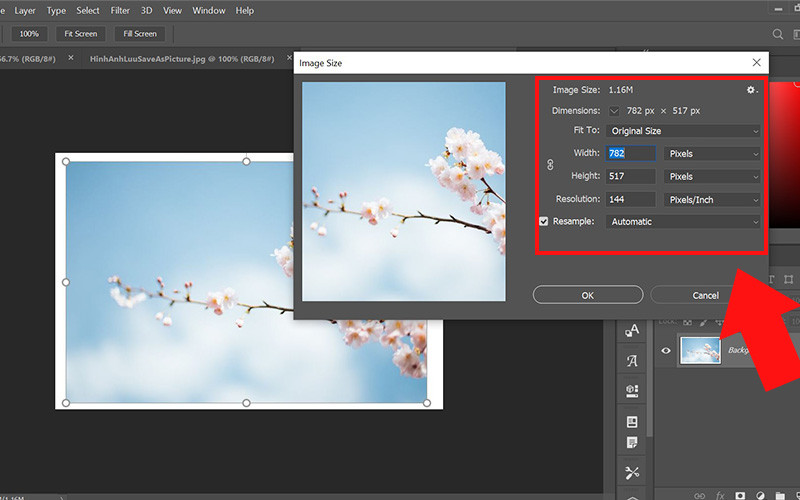Expand the Dimensions unit arrow
The image size is (800, 500).
tap(614, 111)
